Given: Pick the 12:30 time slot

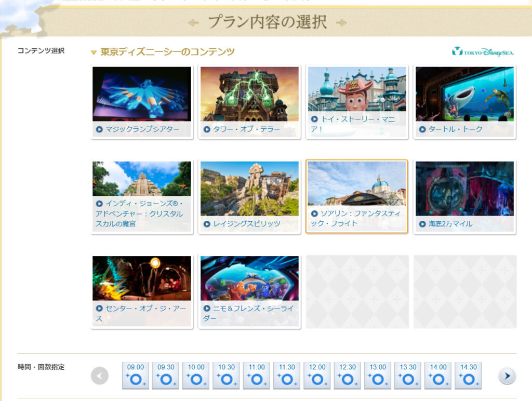Looking at the screenshot, I should 348,375.
